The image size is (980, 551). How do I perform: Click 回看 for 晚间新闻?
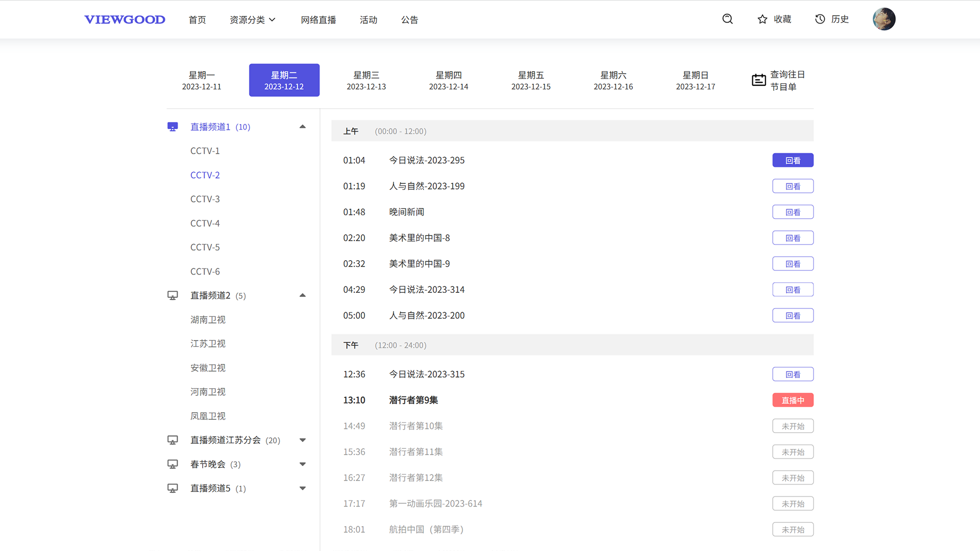tap(793, 212)
